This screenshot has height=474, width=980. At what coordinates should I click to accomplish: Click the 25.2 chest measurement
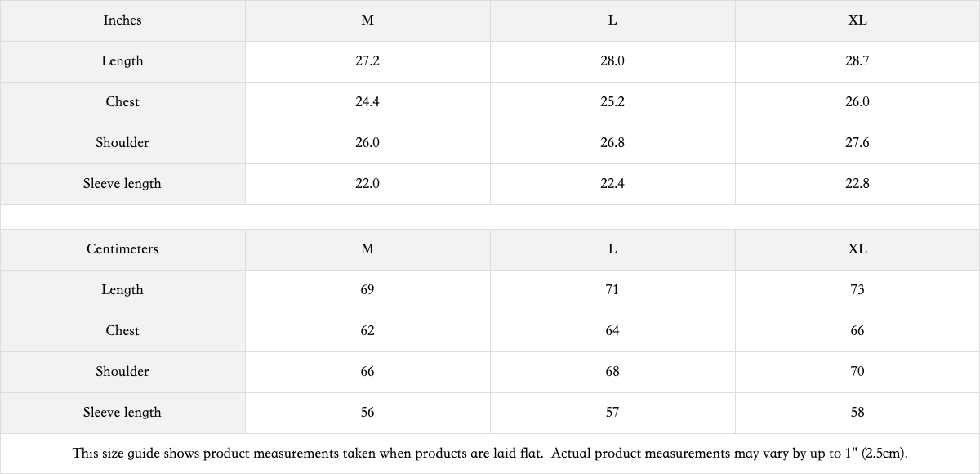pos(612,102)
